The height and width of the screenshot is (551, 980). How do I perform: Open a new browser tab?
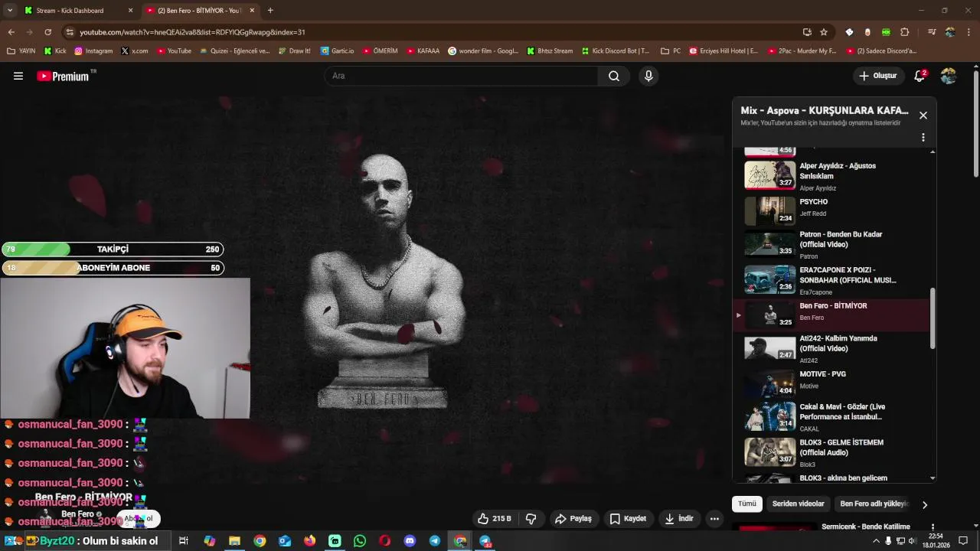pos(270,11)
